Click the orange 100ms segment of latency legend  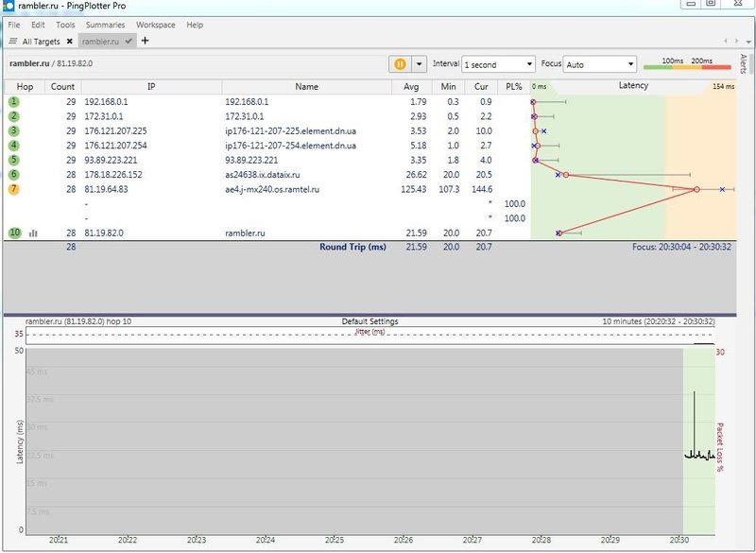pos(688,67)
